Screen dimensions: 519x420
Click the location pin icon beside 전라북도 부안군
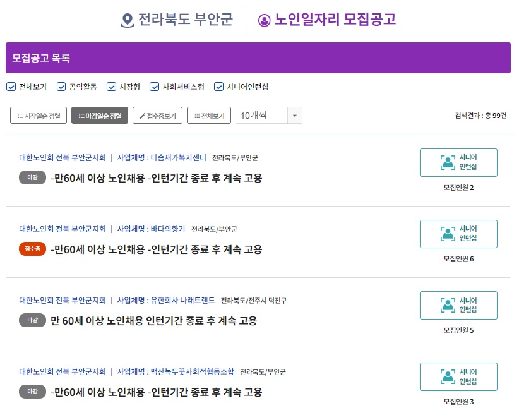tap(128, 20)
